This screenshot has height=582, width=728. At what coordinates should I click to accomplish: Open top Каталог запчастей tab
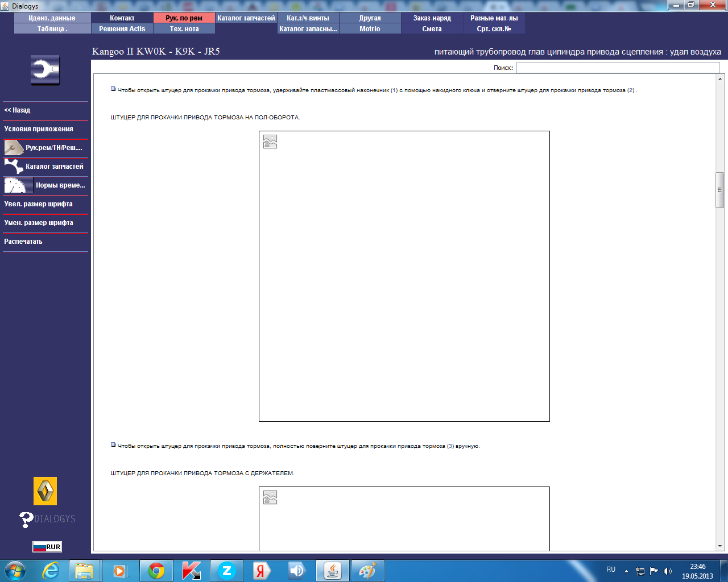click(246, 18)
